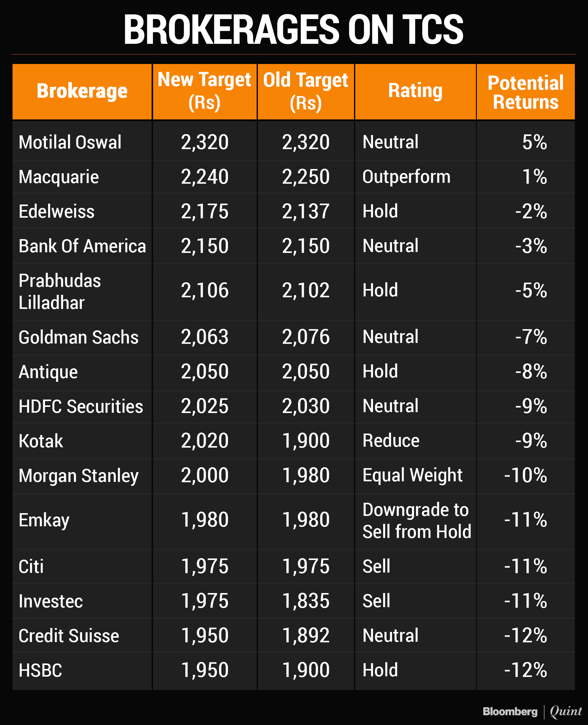Click the Credit Suisse brokerage name
This screenshot has width=588, height=725.
pyautogui.click(x=69, y=636)
